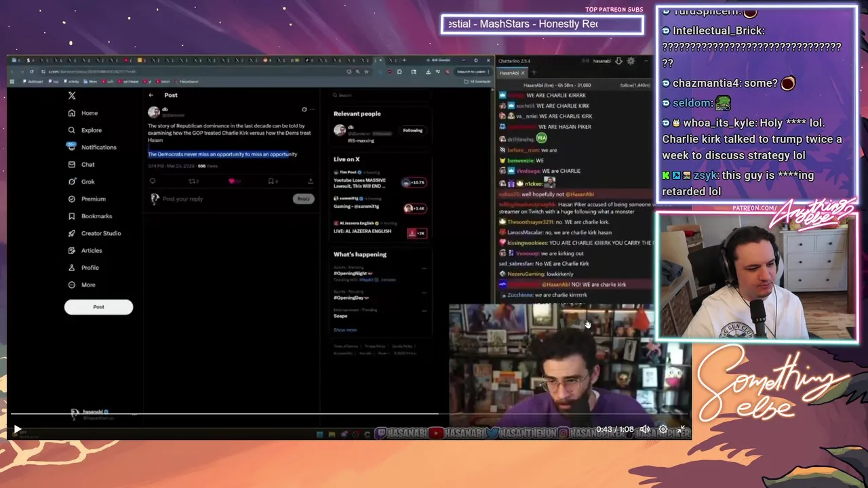Mute the video using the speaker icon
This screenshot has height=488, width=868.
[x=645, y=430]
